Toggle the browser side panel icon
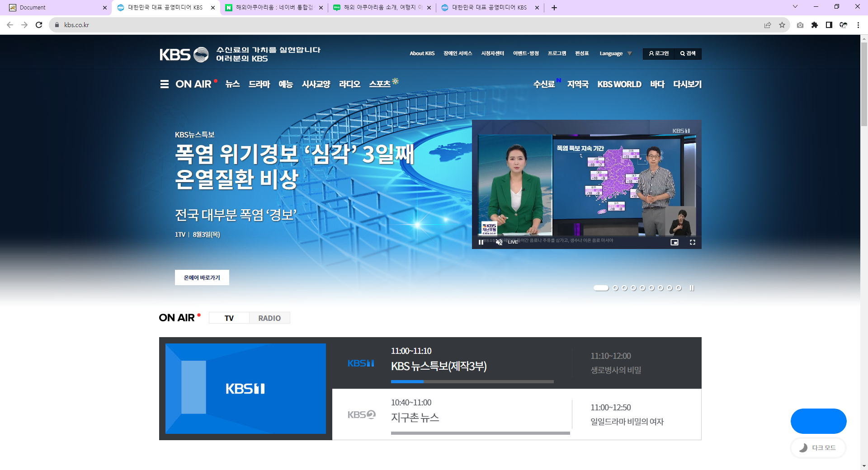 tap(829, 25)
